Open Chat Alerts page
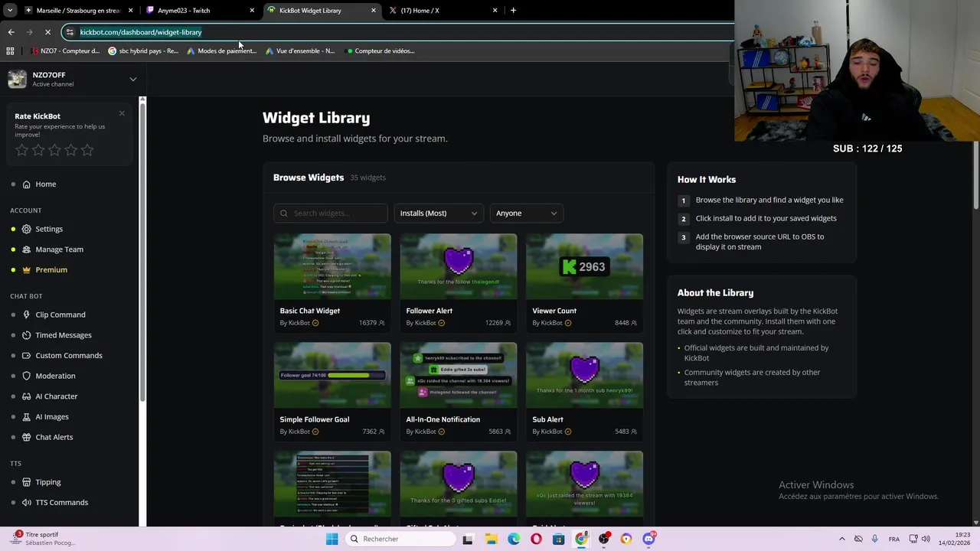 [x=47, y=437]
